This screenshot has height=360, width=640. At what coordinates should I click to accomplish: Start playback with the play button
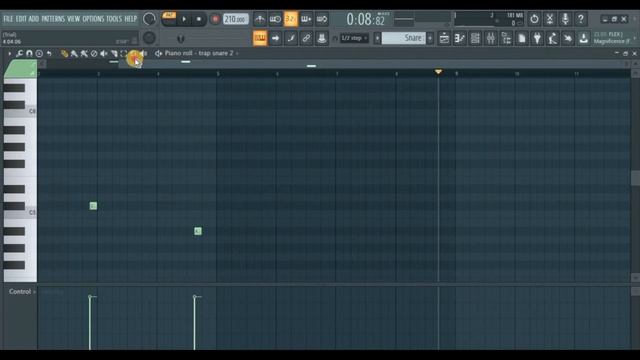[184, 19]
